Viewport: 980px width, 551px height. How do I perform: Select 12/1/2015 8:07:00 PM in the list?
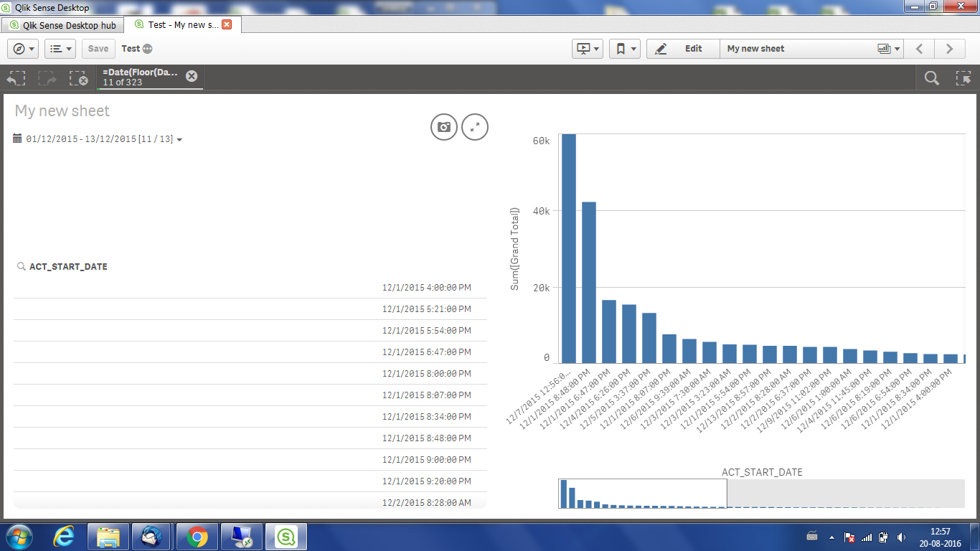point(250,395)
